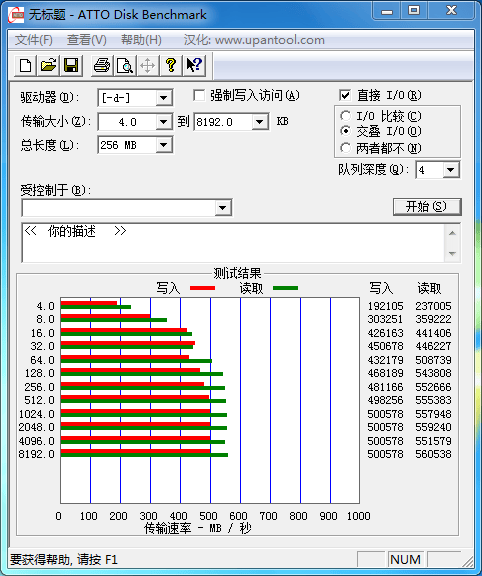The width and height of the screenshot is (482, 576).
Task: Open a file with the folder icon
Action: point(48,66)
